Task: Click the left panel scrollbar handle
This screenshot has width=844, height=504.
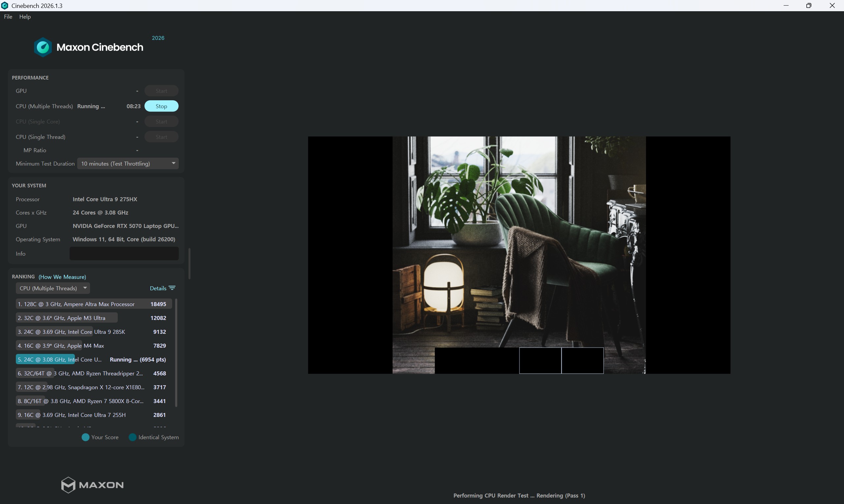Action: coord(189,264)
